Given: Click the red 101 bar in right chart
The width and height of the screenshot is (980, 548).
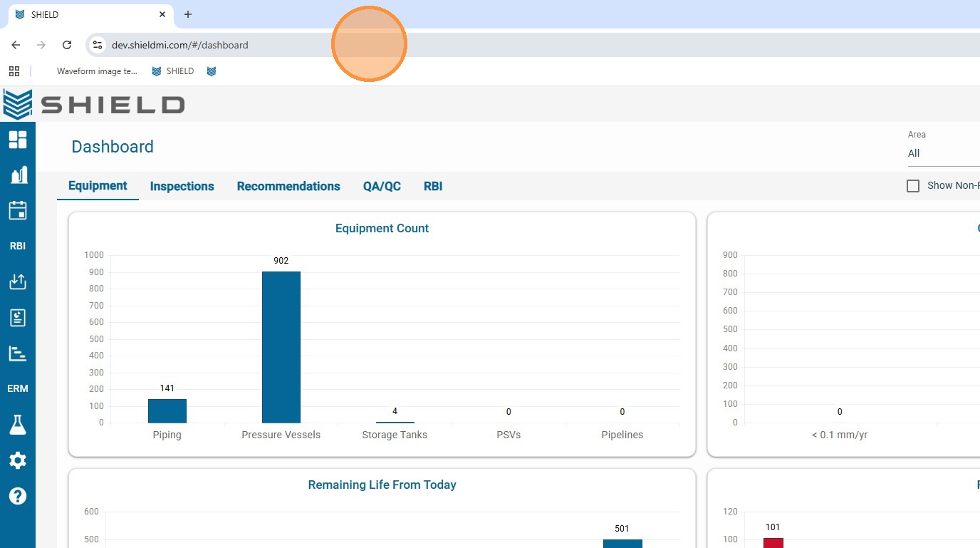Looking at the screenshot, I should 773,543.
